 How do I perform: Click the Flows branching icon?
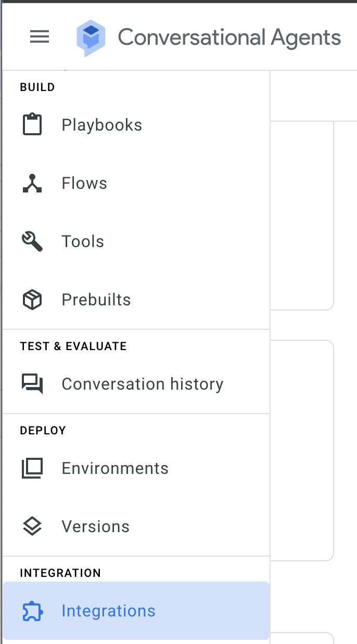(32, 183)
